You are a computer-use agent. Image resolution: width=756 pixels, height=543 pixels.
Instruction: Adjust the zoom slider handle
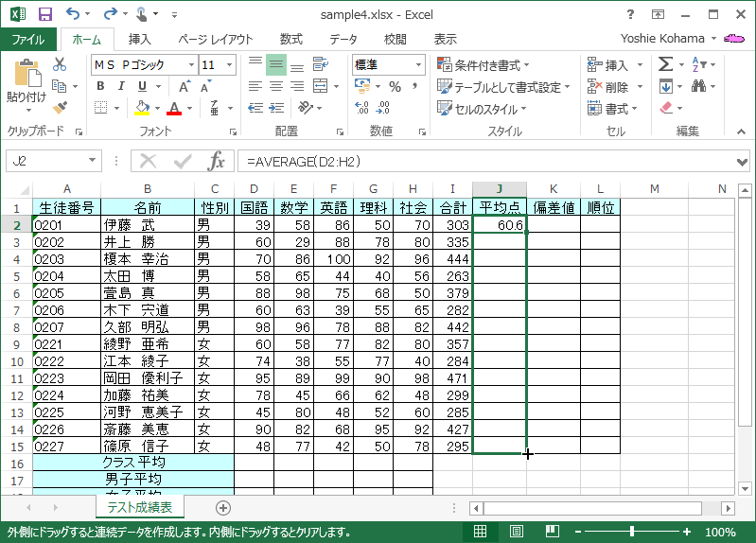632,532
